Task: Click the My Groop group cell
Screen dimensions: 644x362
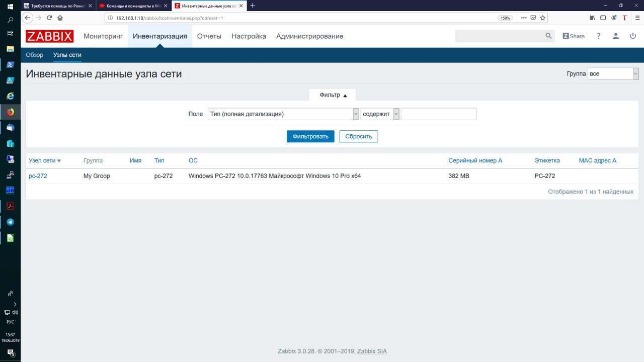Action: [x=97, y=176]
